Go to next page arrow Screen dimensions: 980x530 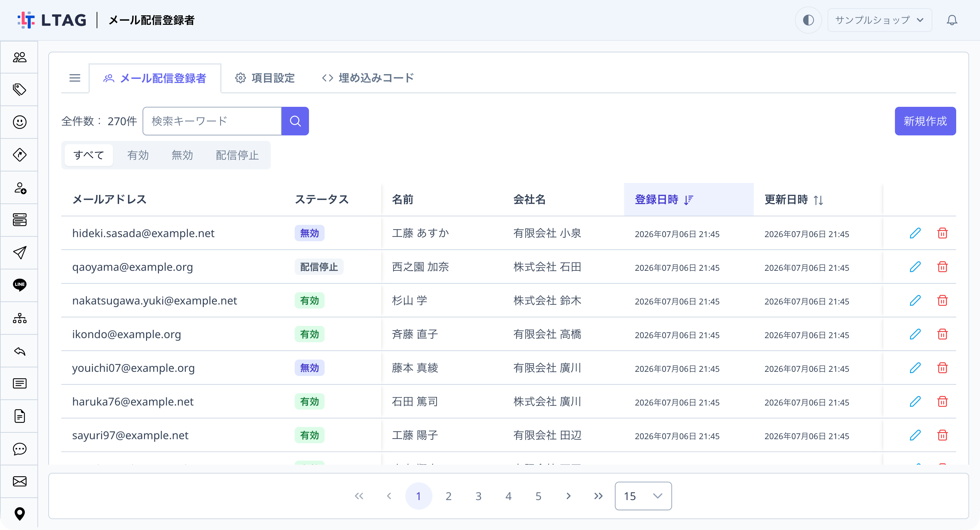(568, 496)
